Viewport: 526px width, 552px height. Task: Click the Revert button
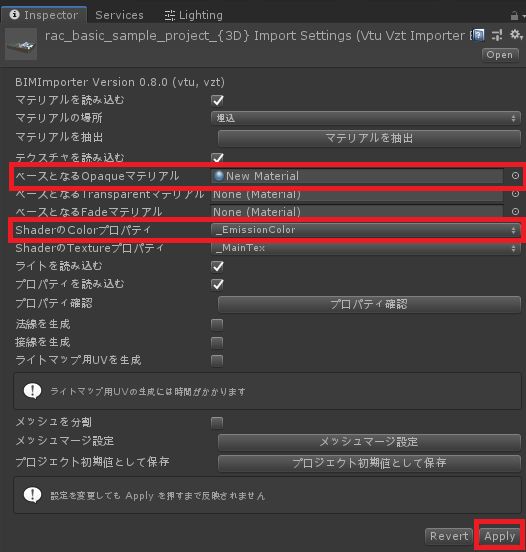pyautogui.click(x=449, y=536)
